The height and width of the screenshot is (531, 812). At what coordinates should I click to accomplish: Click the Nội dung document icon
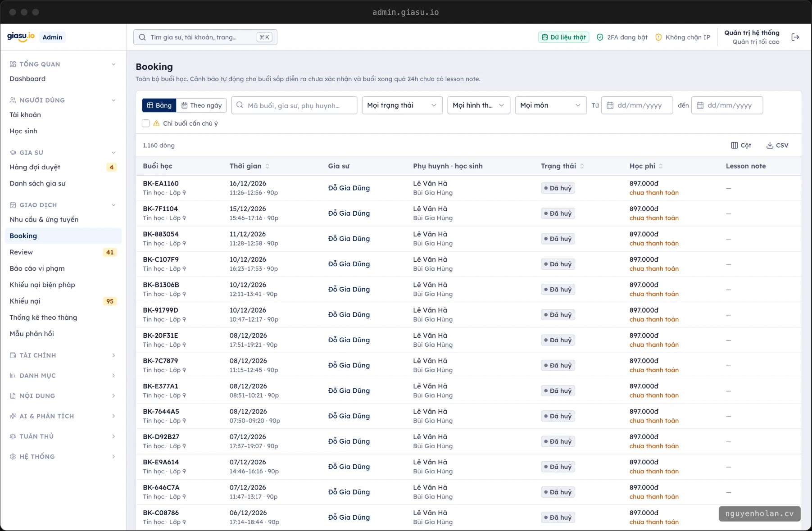[x=13, y=396]
